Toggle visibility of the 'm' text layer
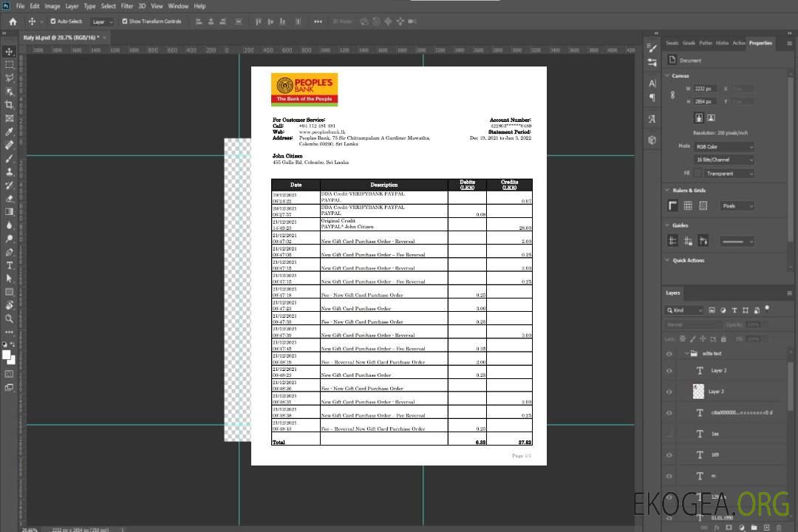798x532 pixels. pyautogui.click(x=669, y=476)
